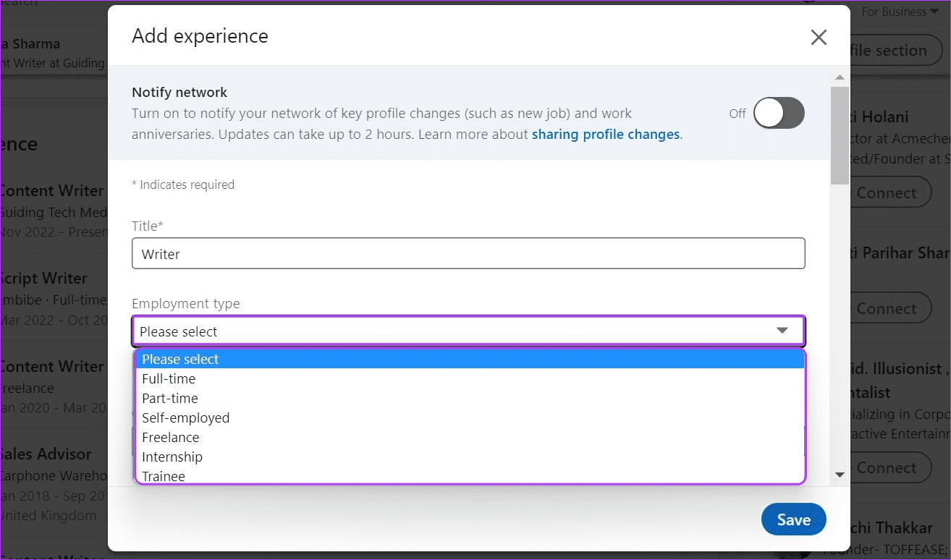Screen dimensions: 951x560
Task: Open the For Business menu behind dialog
Action: 900,12
